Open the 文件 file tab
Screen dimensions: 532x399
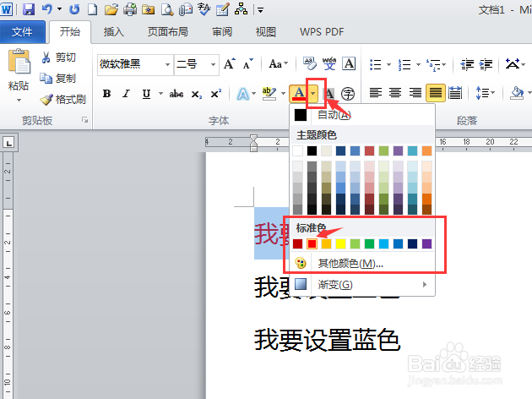coord(22,32)
